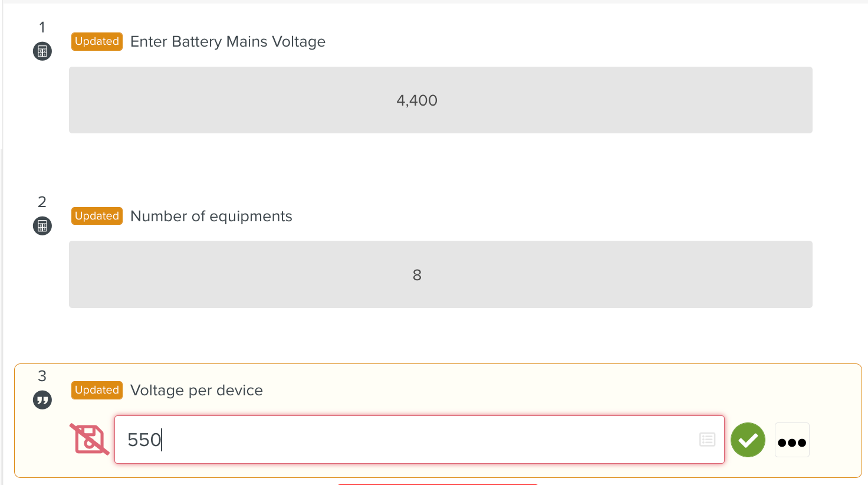This screenshot has height=485, width=868.
Task: Click the Updated badge on Battery Mains Voltage
Action: (x=97, y=42)
